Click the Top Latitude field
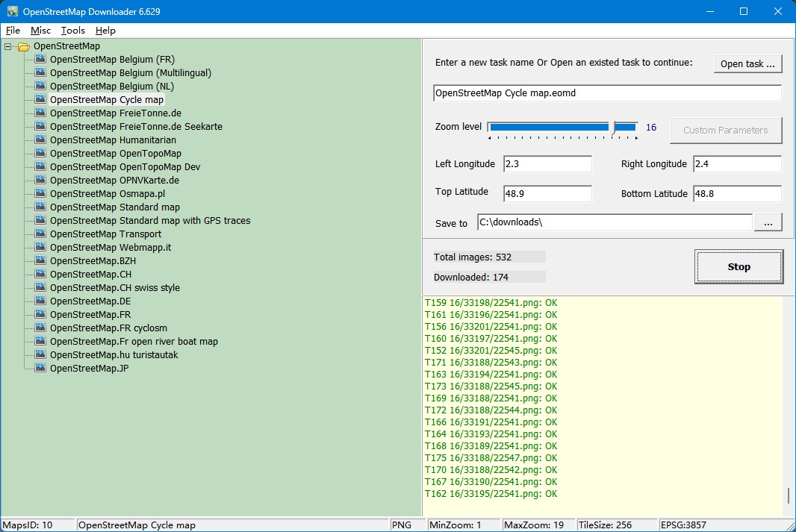Image resolution: width=796 pixels, height=532 pixels. tap(547, 193)
